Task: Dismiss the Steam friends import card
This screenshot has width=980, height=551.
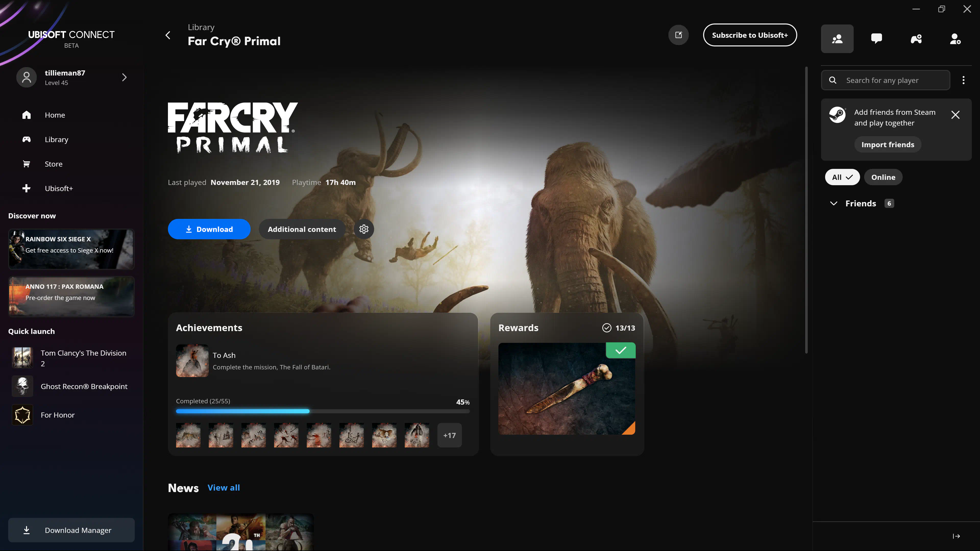Action: (x=955, y=115)
